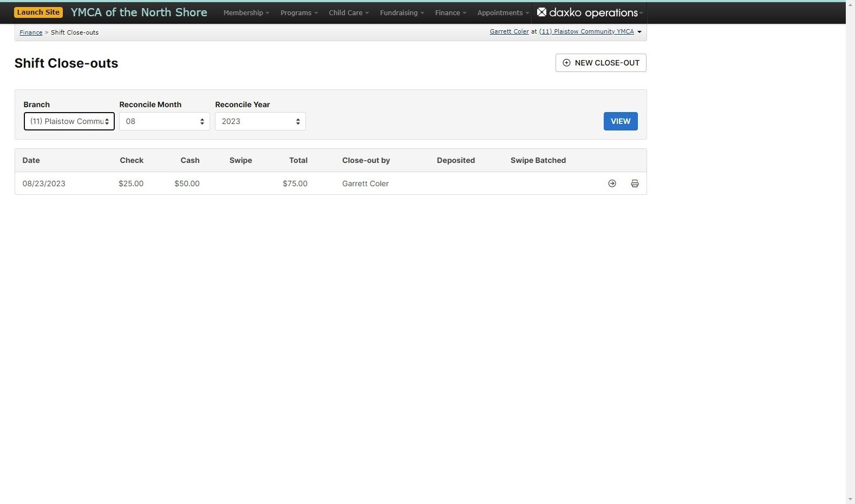Image resolution: width=855 pixels, height=504 pixels.
Task: Click the 08/23/2023 date cell
Action: [44, 184]
